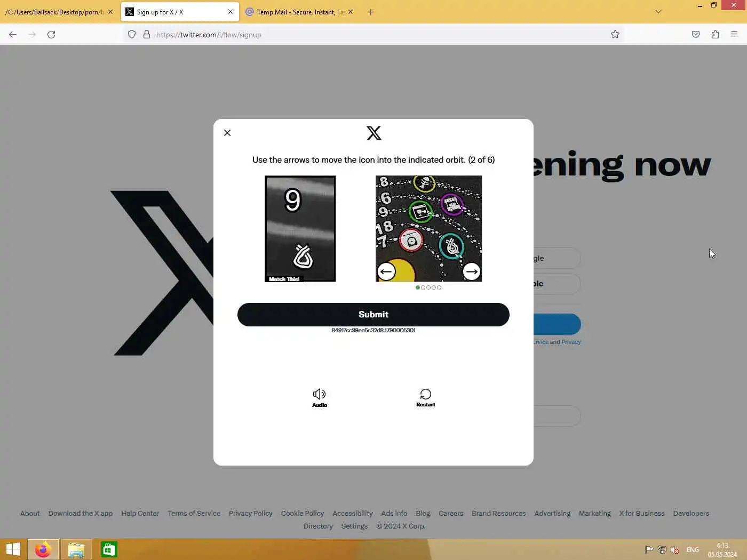747x560 pixels.
Task: Open Marketing footer link
Action: [x=595, y=514]
